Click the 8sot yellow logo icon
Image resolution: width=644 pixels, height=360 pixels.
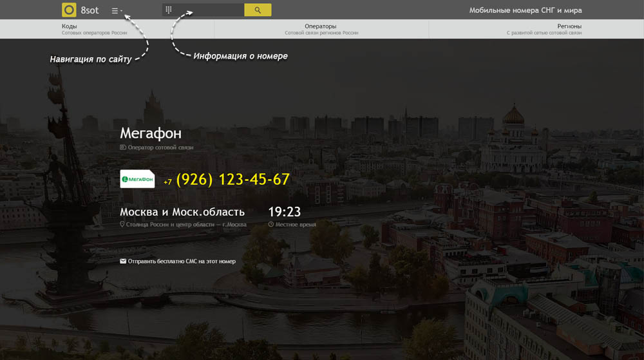69,10
